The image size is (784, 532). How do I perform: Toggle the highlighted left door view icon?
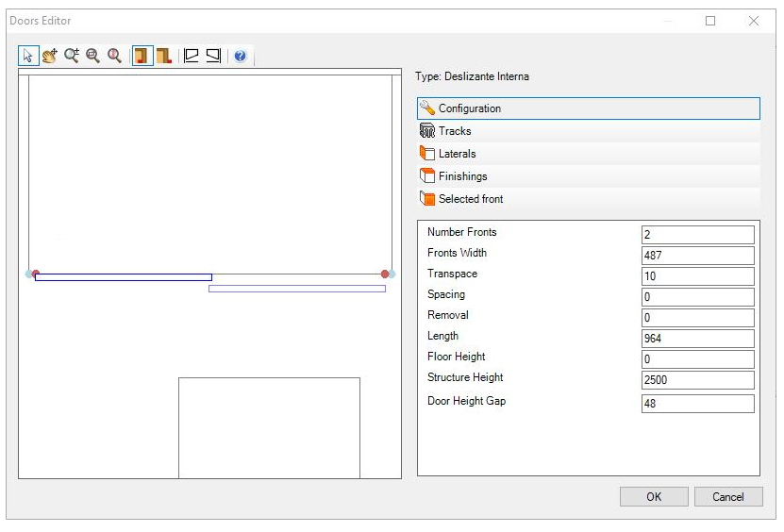tap(142, 56)
